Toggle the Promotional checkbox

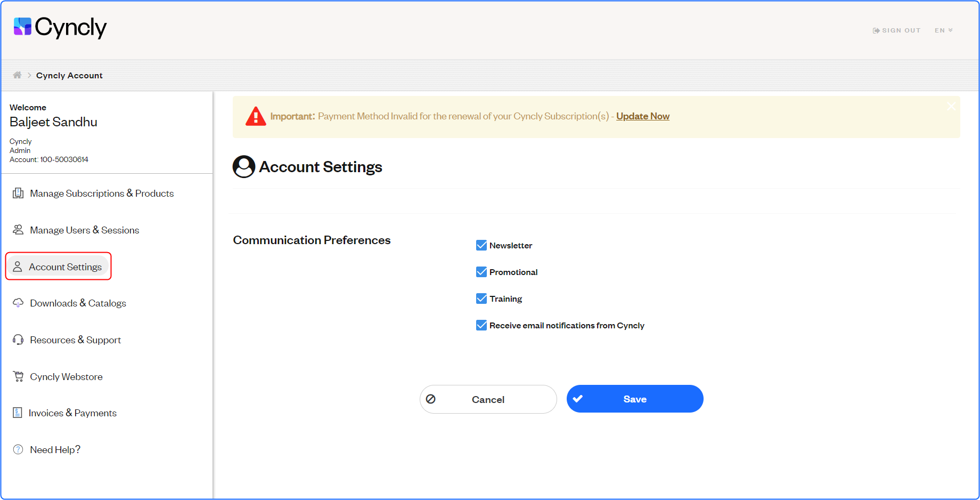point(481,272)
